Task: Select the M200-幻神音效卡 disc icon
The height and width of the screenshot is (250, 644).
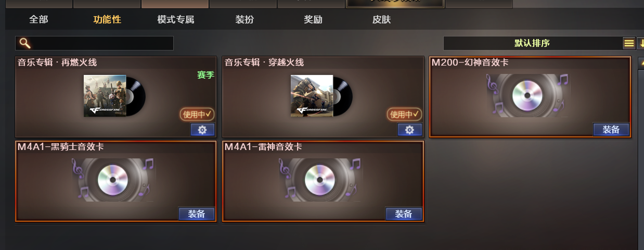Action: pyautogui.click(x=528, y=95)
